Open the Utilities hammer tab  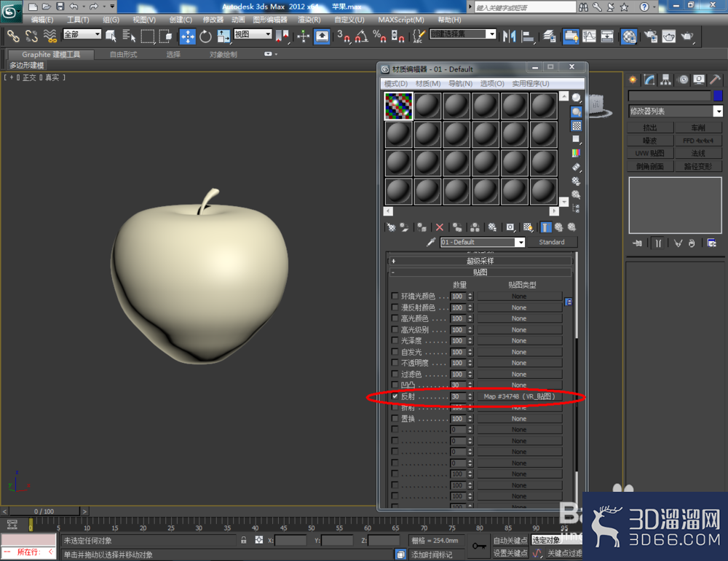(715, 79)
